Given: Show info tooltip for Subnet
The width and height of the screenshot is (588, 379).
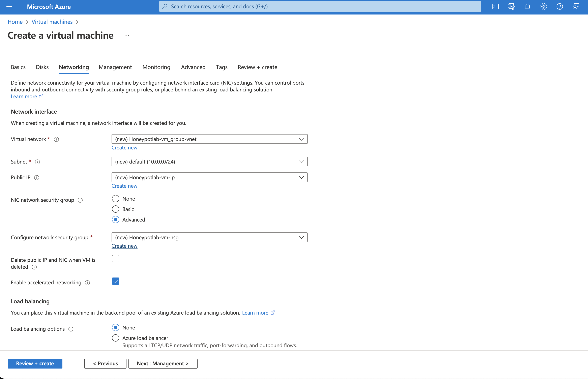Looking at the screenshot, I should pyautogui.click(x=37, y=162).
